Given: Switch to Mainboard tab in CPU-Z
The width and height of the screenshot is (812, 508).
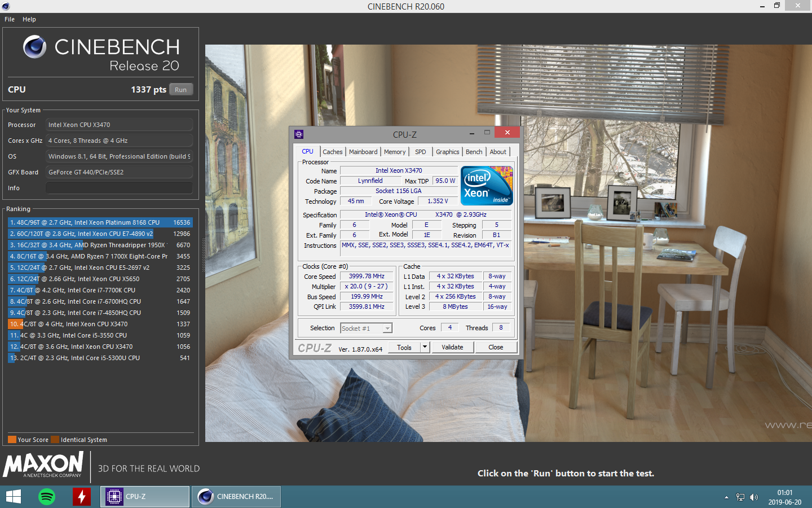Looking at the screenshot, I should pos(363,152).
